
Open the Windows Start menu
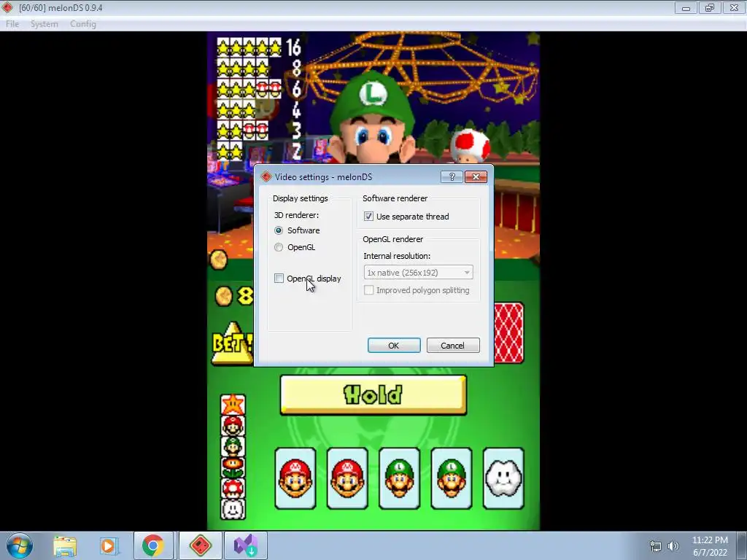(20, 545)
